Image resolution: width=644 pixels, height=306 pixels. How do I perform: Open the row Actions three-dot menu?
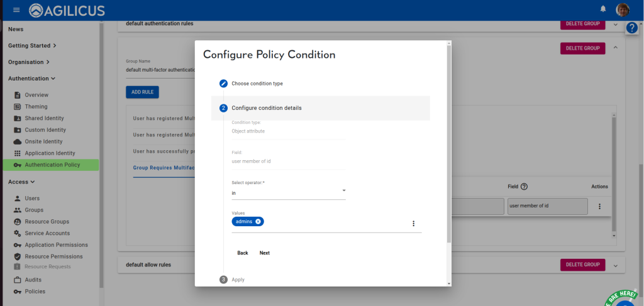(599, 206)
